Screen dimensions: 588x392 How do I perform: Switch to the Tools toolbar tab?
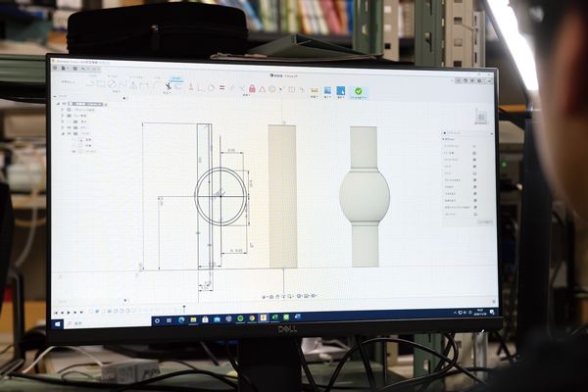pyautogui.click(x=157, y=77)
